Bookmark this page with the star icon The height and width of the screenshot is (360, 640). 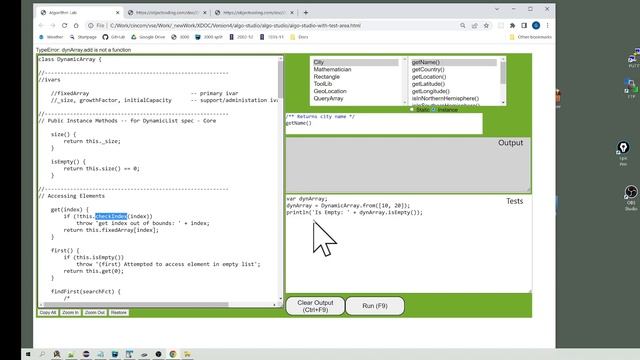486,25
